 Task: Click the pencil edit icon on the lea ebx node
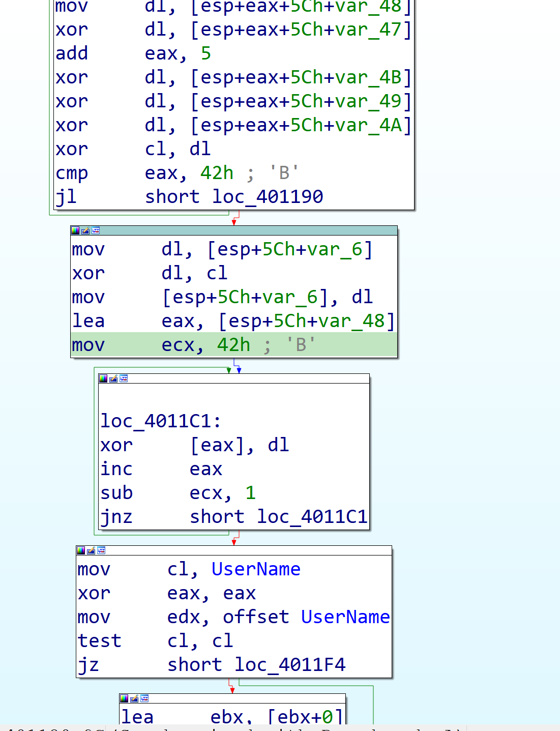(x=134, y=698)
